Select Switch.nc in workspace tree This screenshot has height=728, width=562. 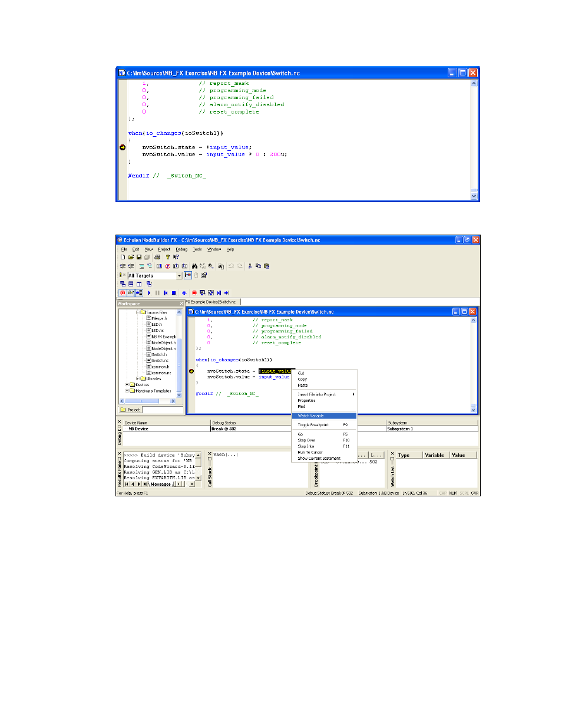pyautogui.click(x=160, y=360)
